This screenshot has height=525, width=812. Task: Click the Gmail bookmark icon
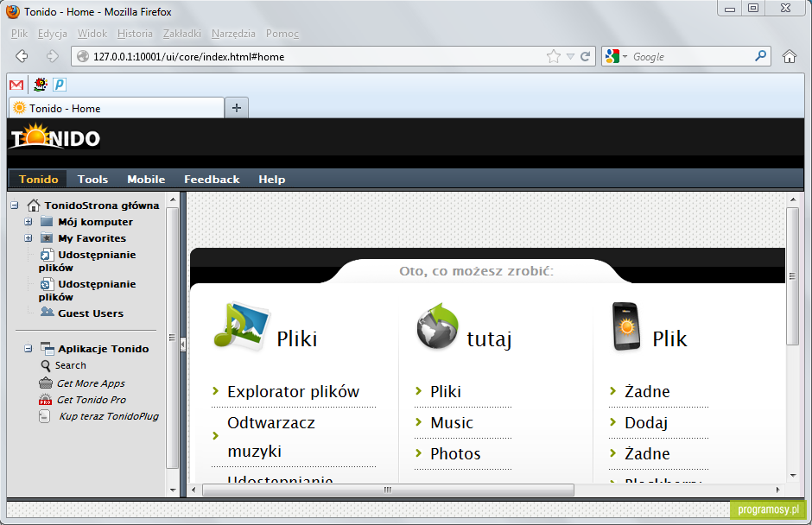[16, 85]
